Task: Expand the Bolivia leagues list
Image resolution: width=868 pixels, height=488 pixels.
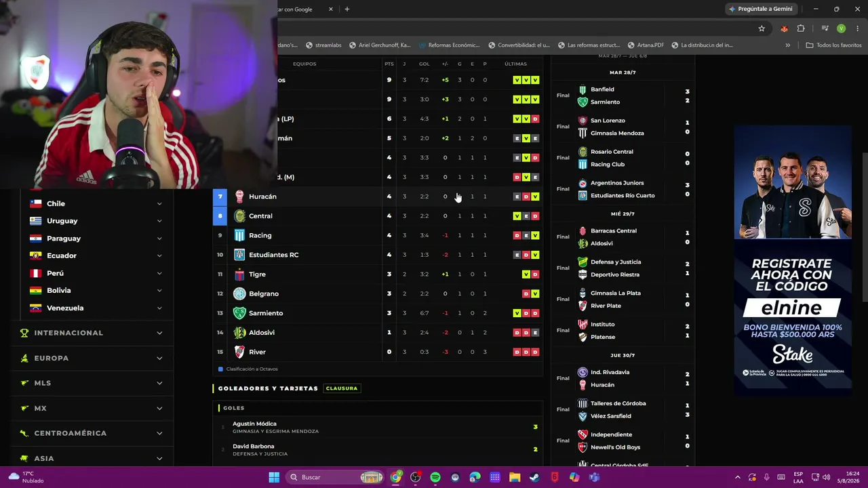Action: click(x=159, y=290)
